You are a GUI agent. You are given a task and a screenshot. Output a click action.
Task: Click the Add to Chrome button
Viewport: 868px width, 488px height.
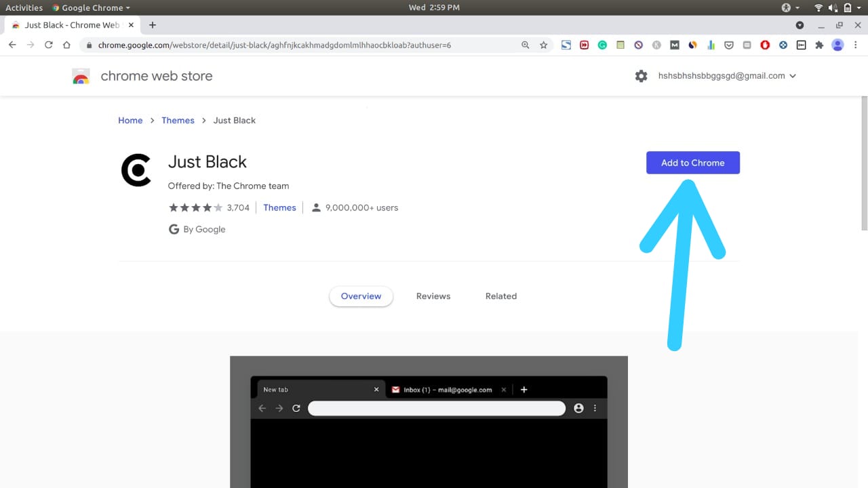point(693,163)
